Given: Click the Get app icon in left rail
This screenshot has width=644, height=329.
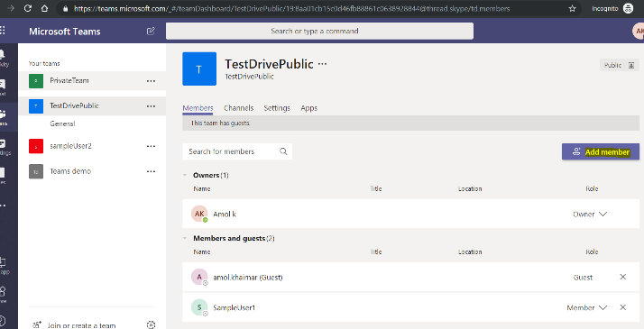Looking at the screenshot, I should coord(3,262).
